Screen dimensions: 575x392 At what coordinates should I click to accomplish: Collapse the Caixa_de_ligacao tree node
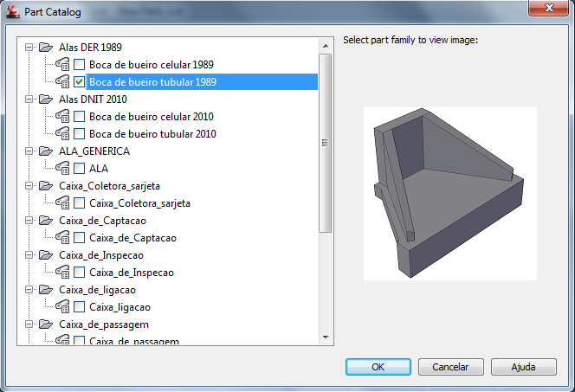pos(29,290)
